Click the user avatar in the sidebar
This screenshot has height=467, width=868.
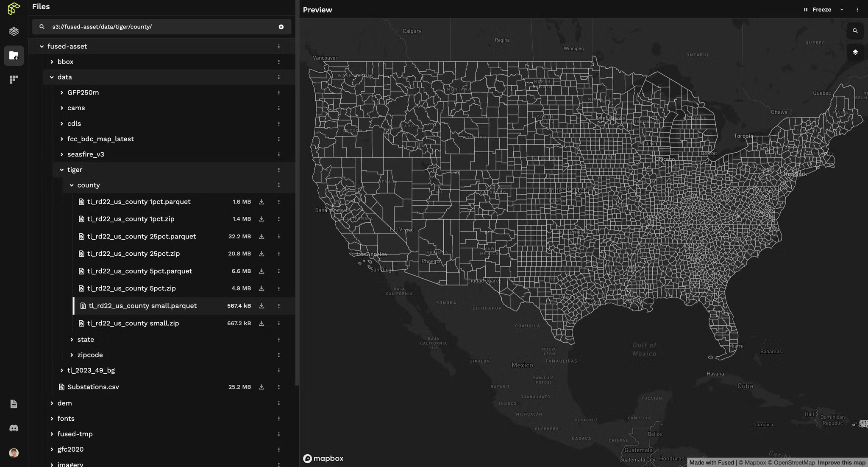click(14, 453)
